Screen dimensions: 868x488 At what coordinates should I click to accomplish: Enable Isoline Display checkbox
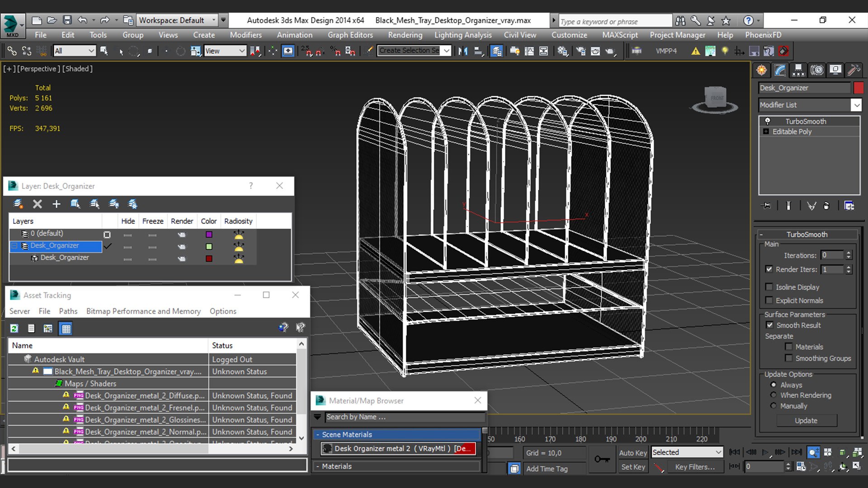point(769,287)
